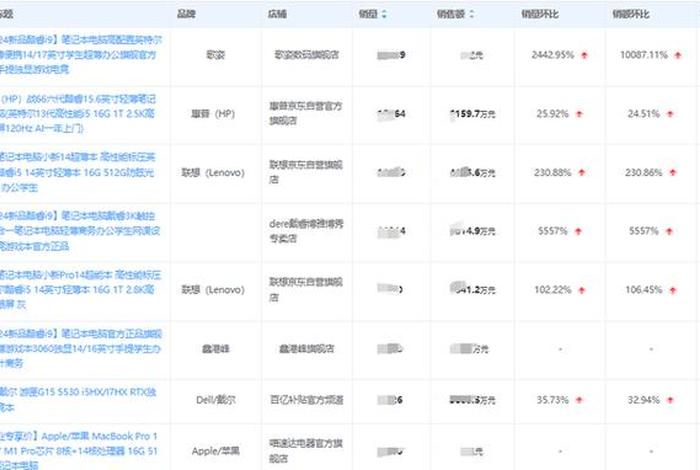
Task: Click the red up arrow beside 106.45%
Action: [x=673, y=290]
